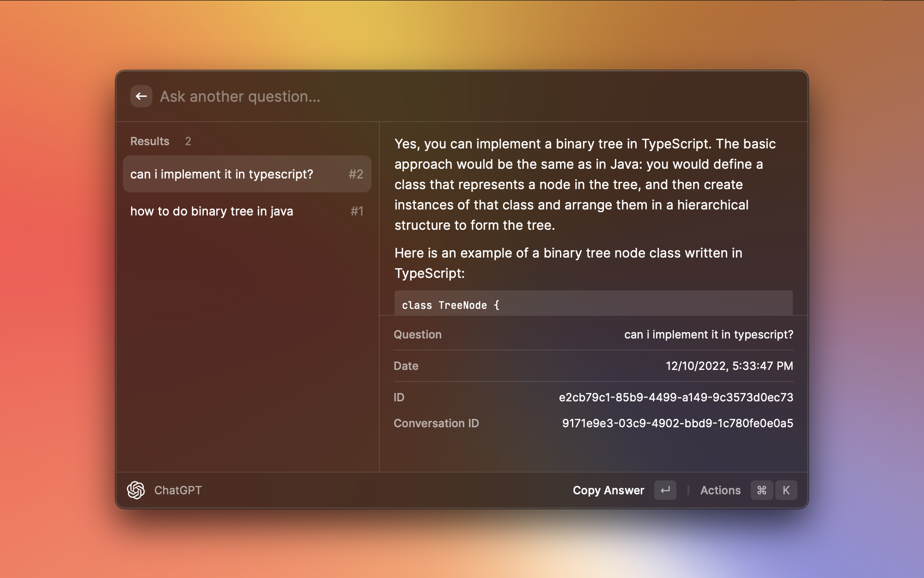Image resolution: width=924 pixels, height=578 pixels.
Task: Click the Command key icon
Action: coord(762,490)
